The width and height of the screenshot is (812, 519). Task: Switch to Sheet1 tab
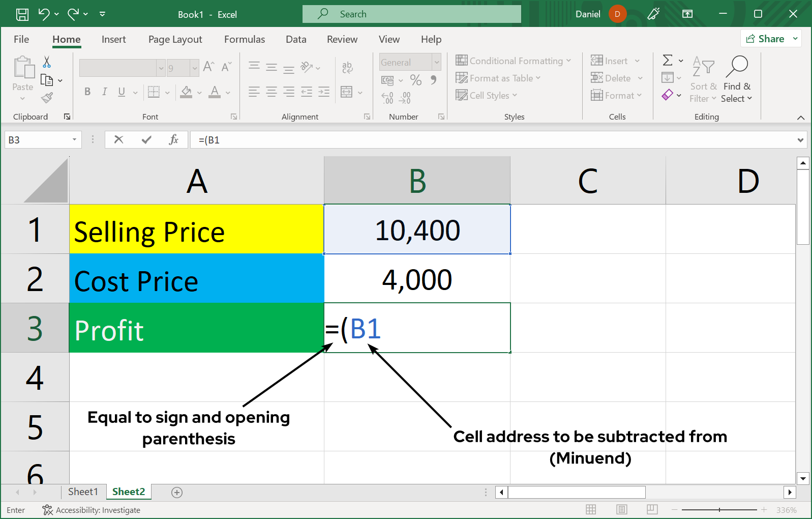83,492
